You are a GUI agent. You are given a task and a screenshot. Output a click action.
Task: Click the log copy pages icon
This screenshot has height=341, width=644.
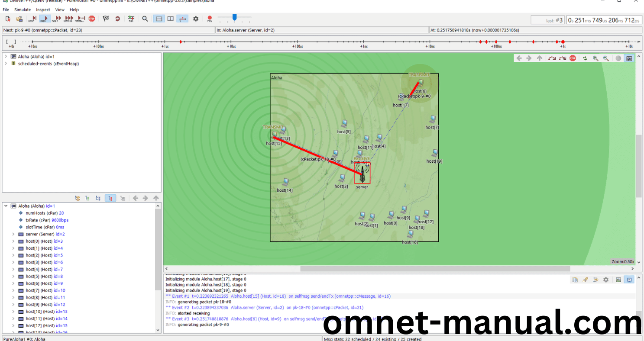click(x=575, y=280)
